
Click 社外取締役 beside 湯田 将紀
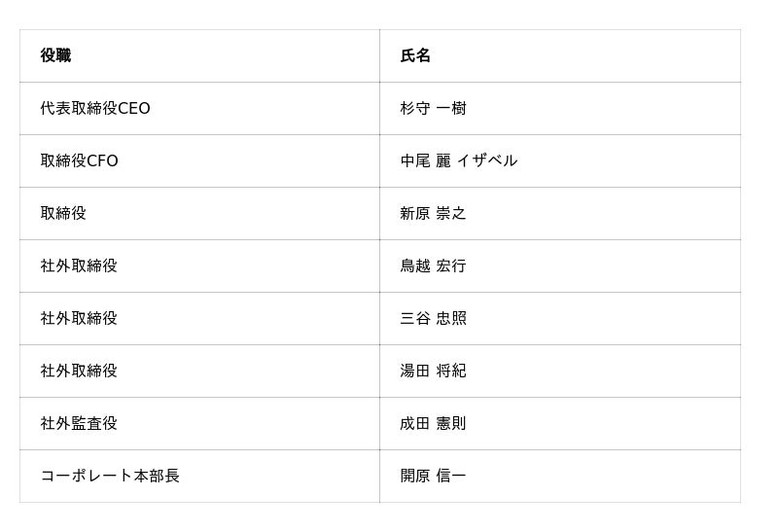point(79,372)
